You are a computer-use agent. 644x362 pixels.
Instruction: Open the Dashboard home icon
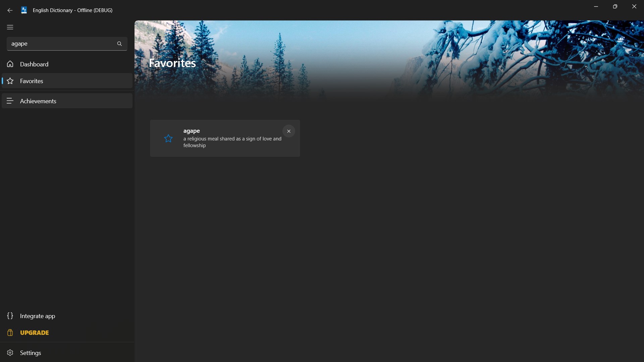10,64
